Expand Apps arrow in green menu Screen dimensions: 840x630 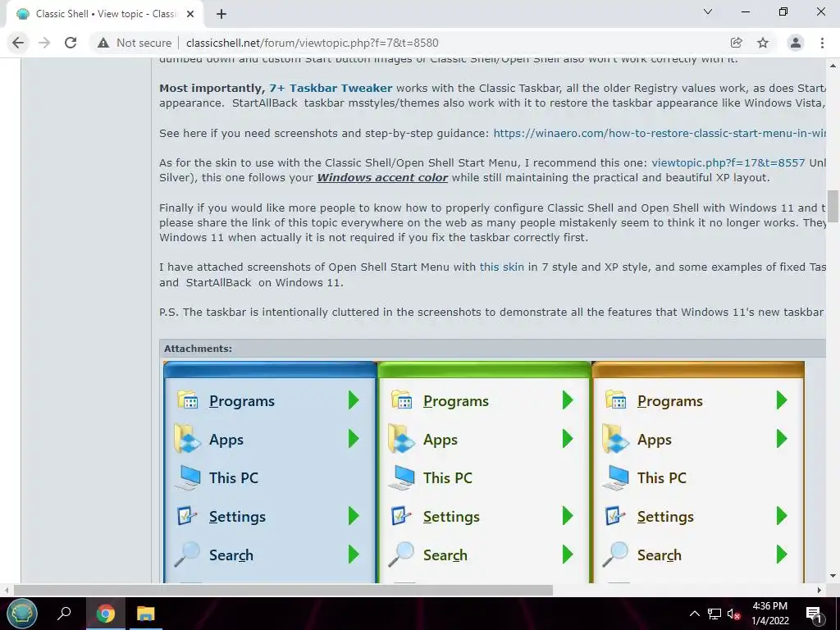[568, 439]
